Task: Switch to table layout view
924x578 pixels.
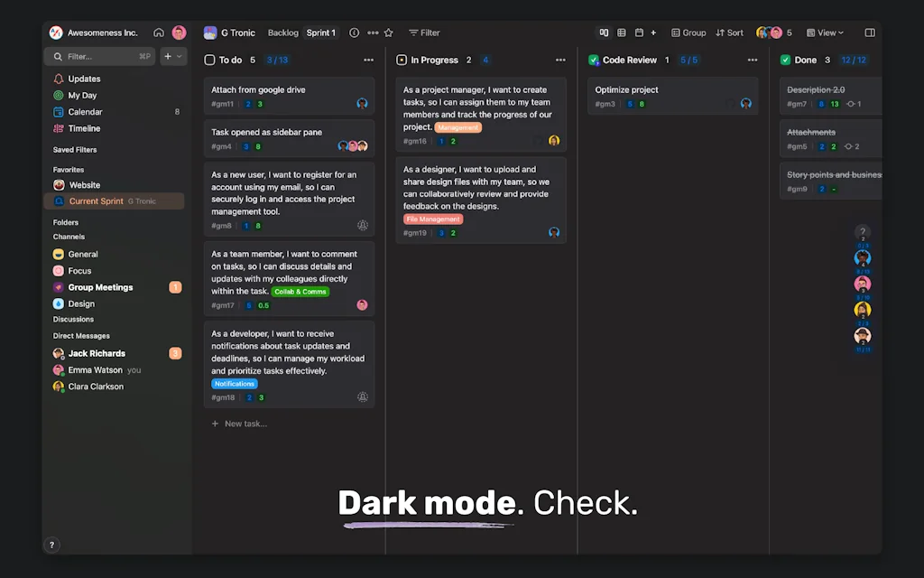Action: [622, 32]
